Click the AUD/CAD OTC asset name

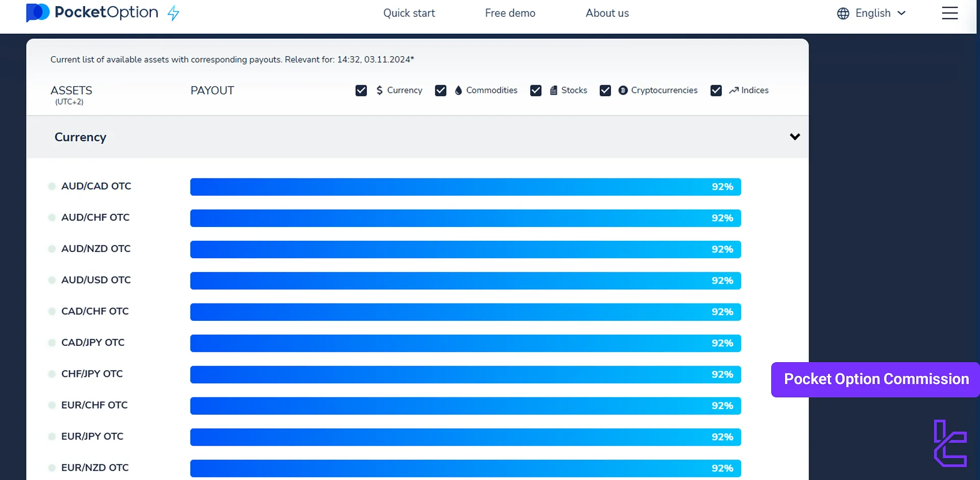[96, 186]
